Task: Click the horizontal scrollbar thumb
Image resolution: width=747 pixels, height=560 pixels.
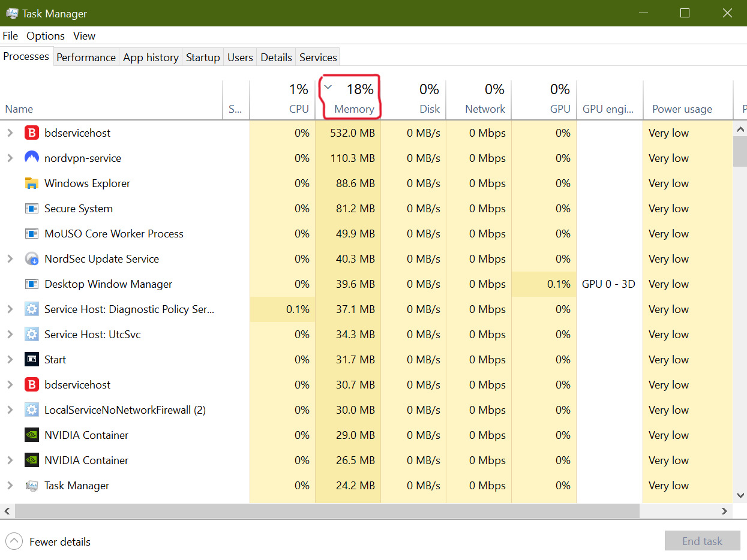Action: (327, 511)
